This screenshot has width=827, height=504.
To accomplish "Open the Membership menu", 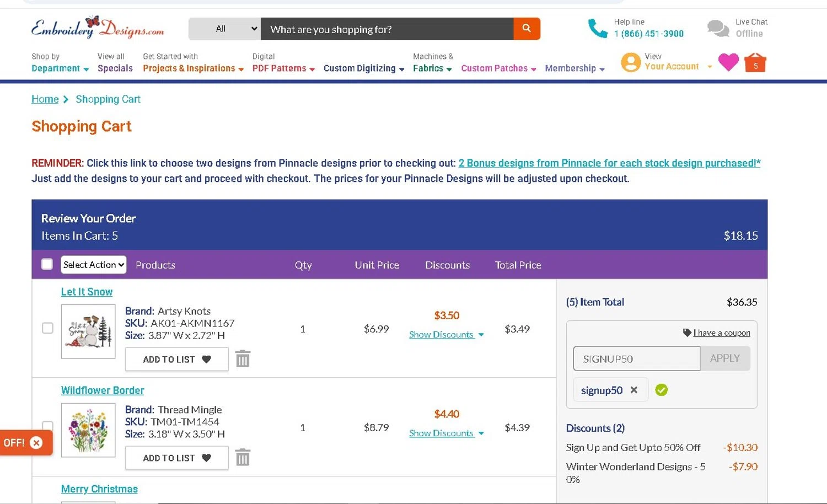I will click(x=574, y=68).
